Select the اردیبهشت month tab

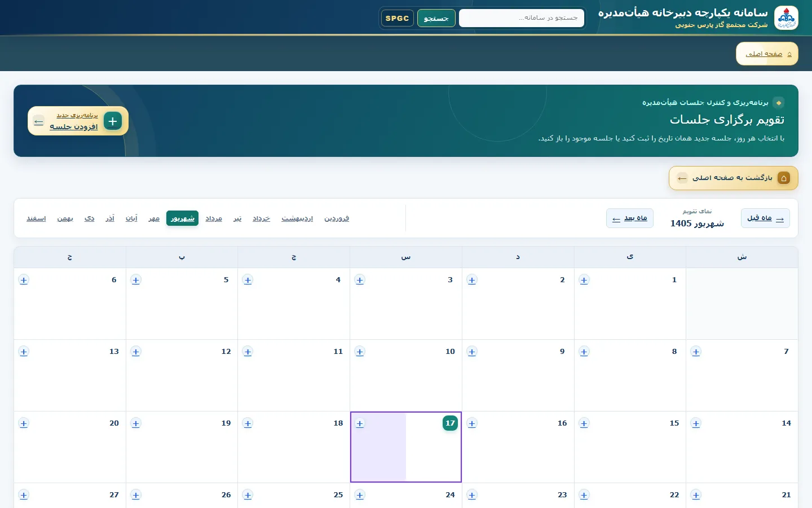click(297, 218)
